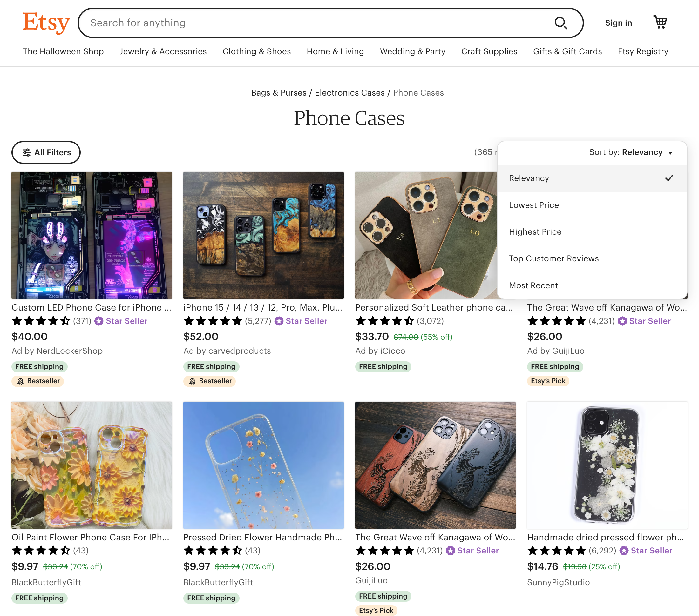Click the Star Seller badge on Custom LED case
Viewport: 699px width, 616px height.
[x=121, y=321]
